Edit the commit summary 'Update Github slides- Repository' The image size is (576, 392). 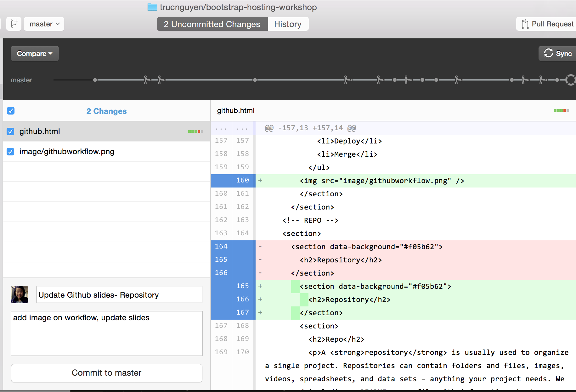(x=119, y=294)
